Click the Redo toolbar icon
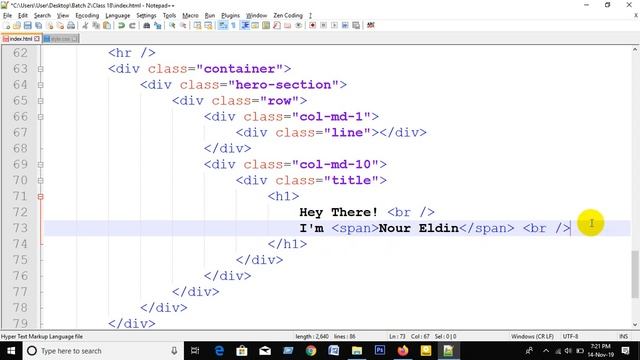 point(132,25)
